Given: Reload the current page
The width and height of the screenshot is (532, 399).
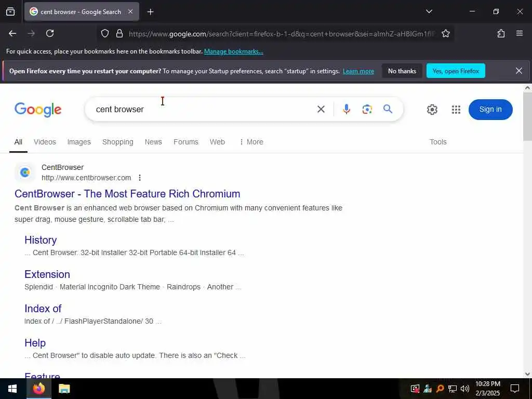Looking at the screenshot, I should [50, 33].
